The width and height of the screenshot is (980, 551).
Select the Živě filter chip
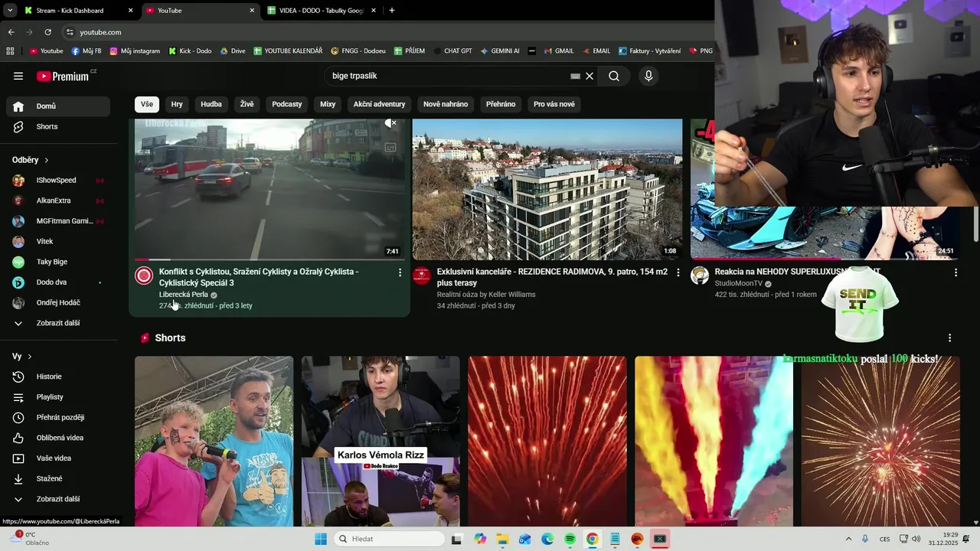coord(247,104)
